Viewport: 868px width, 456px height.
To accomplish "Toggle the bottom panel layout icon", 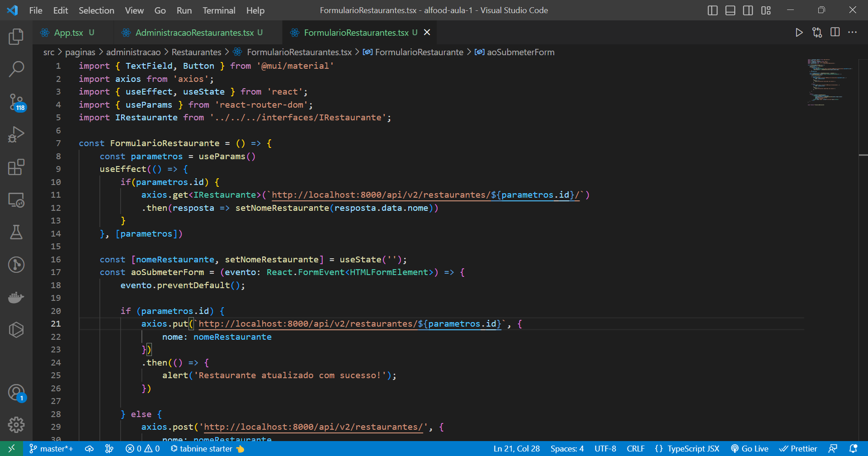I will pos(730,10).
